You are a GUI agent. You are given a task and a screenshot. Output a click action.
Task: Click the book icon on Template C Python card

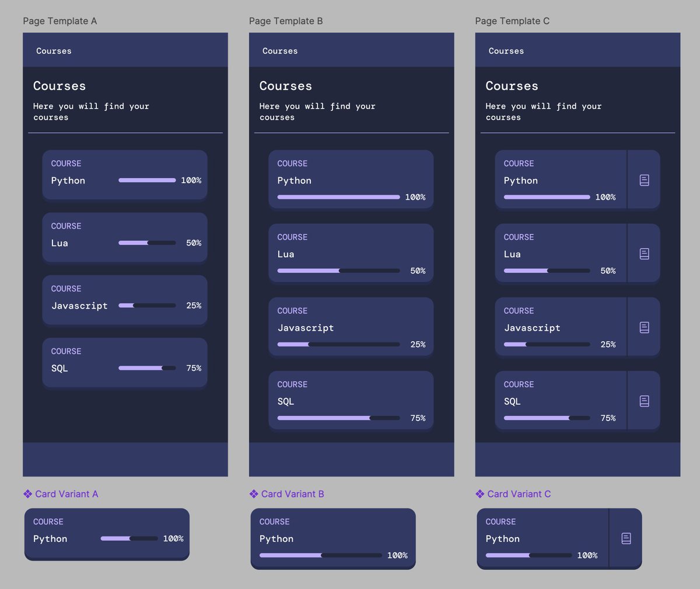click(644, 180)
